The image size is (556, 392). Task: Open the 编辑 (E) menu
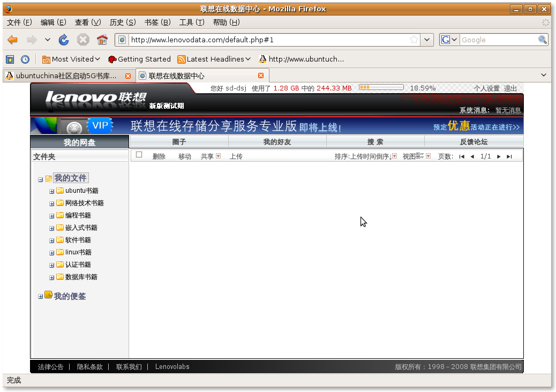coord(53,22)
